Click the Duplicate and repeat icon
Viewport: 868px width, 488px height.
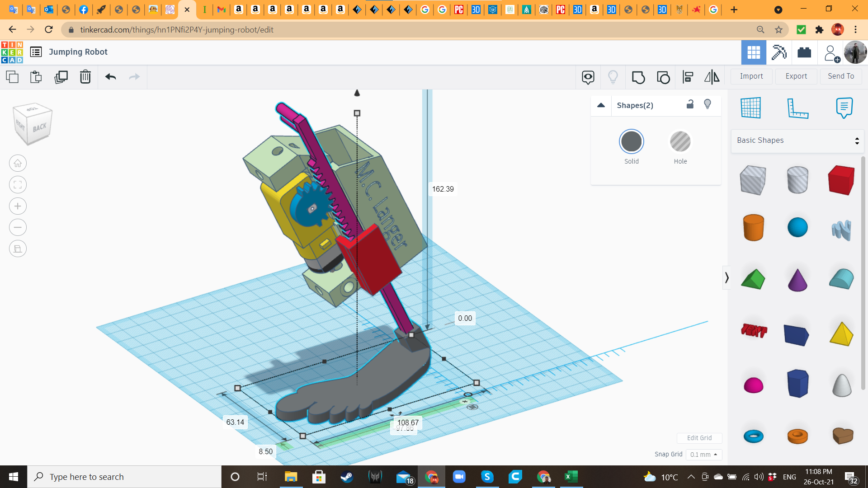pos(61,77)
